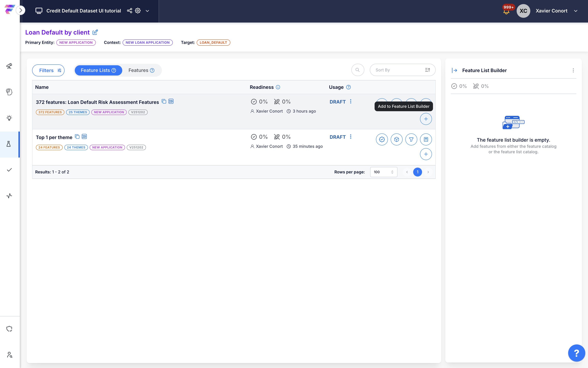Viewport: 588px width, 368px height.
Task: Collapse the Feature List Builder panel
Action: click(454, 70)
